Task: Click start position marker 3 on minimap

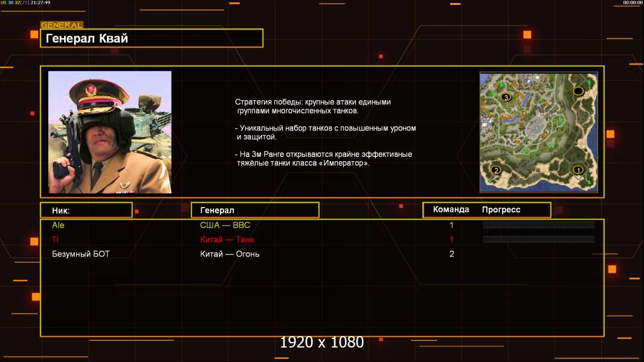Action: (x=506, y=97)
